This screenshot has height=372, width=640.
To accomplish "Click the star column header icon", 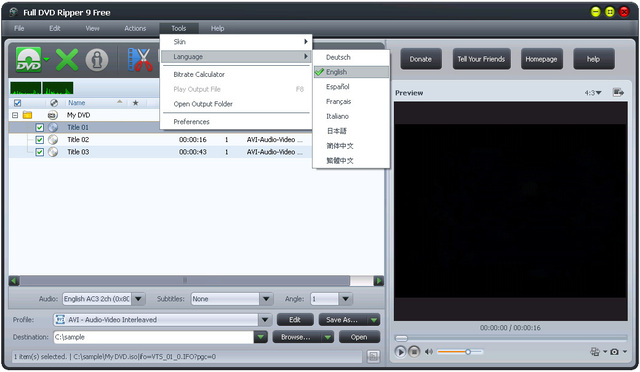I will point(136,103).
